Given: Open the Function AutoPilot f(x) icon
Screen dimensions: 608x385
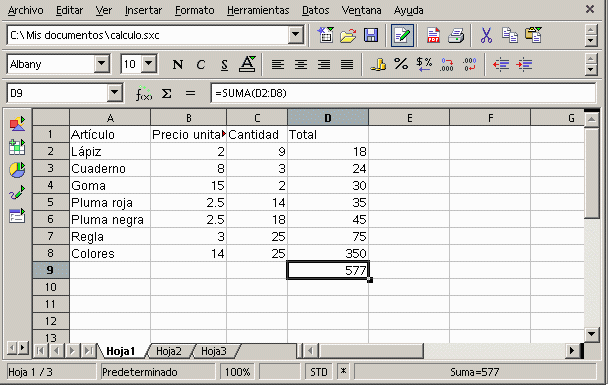Looking at the screenshot, I should pos(143,93).
